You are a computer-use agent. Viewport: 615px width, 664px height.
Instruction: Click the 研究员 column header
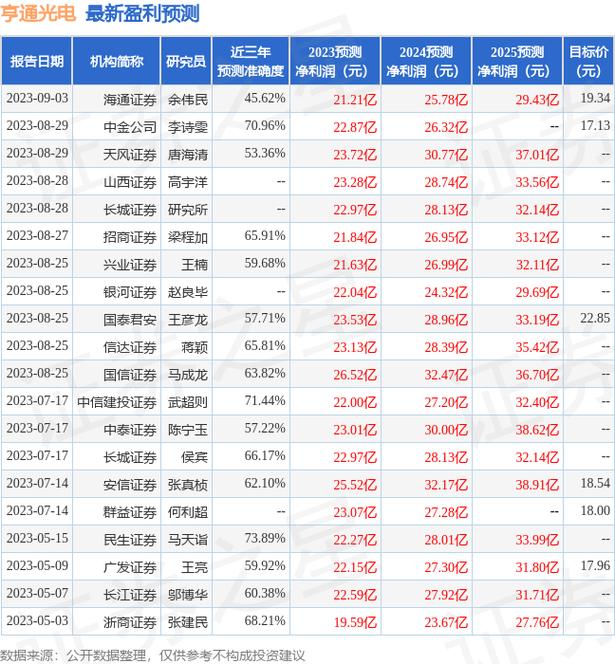tap(186, 61)
